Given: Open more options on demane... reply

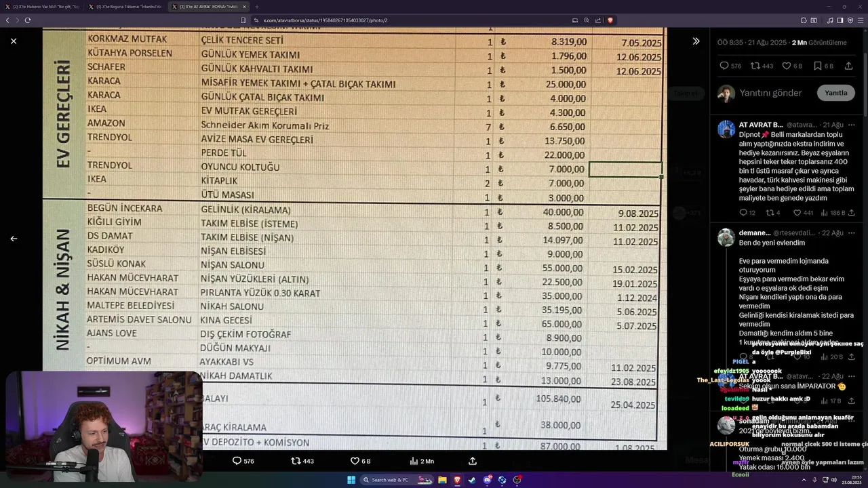Looking at the screenshot, I should tap(852, 233).
